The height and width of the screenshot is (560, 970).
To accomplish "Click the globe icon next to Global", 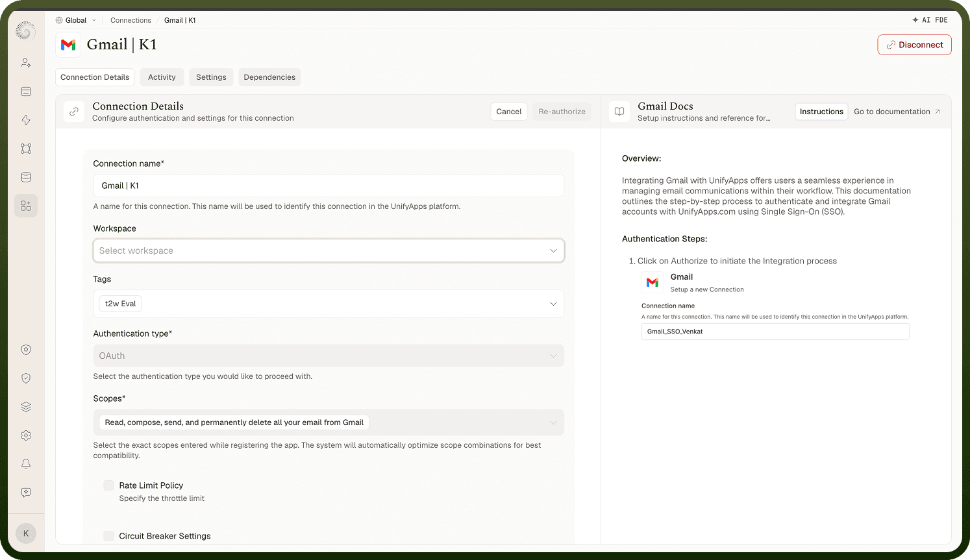I will (x=59, y=20).
